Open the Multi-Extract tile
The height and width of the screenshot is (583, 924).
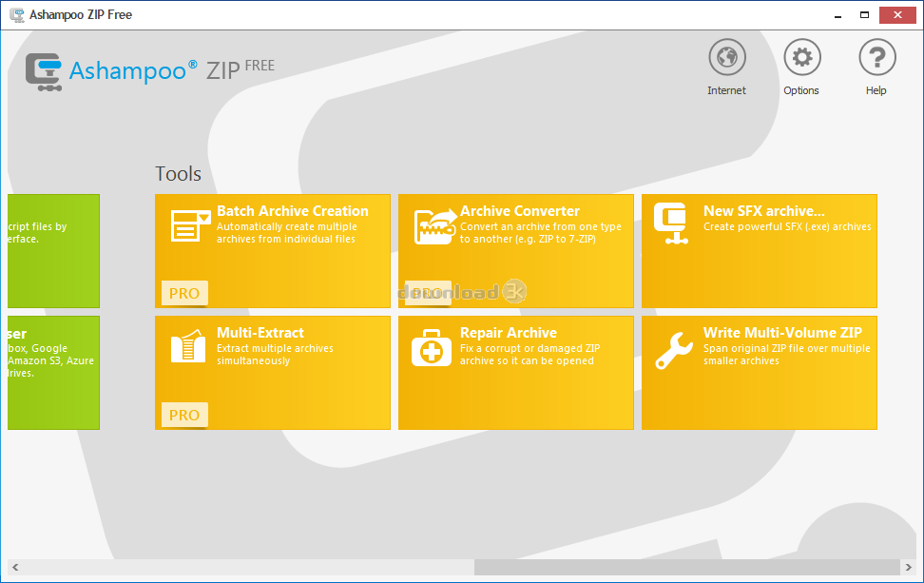coord(272,373)
